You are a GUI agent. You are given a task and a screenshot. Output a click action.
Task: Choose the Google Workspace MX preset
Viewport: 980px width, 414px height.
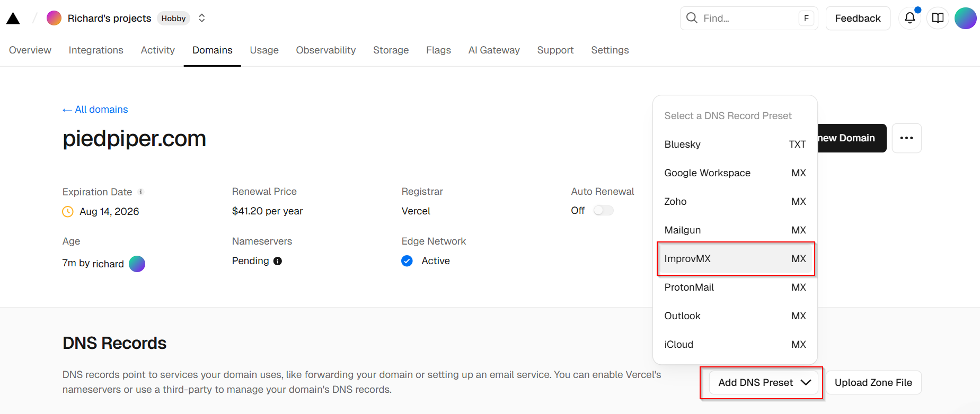point(735,173)
